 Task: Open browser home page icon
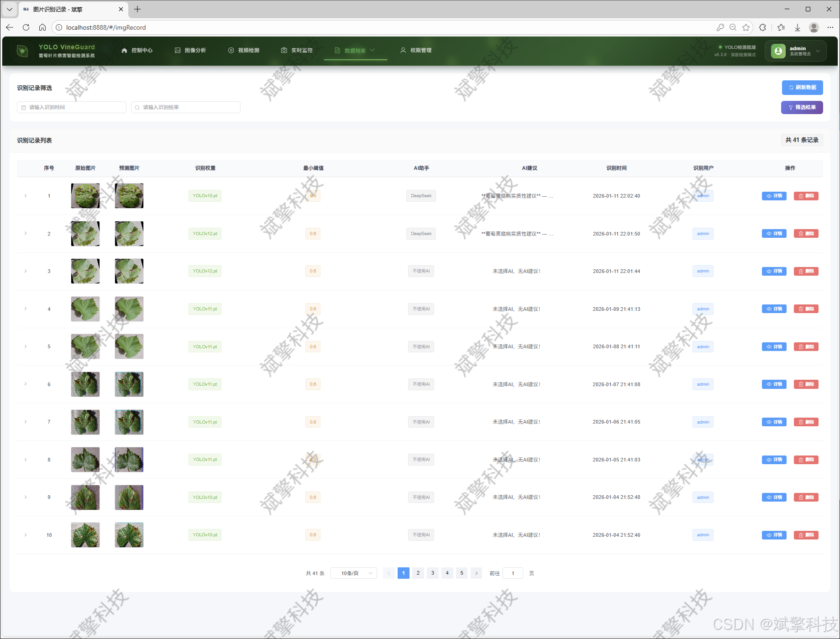pos(42,27)
